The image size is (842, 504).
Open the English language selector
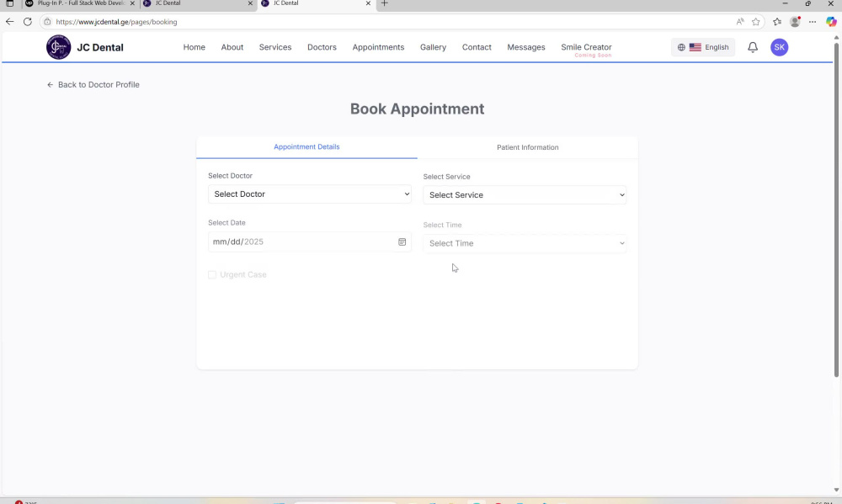pyautogui.click(x=703, y=47)
